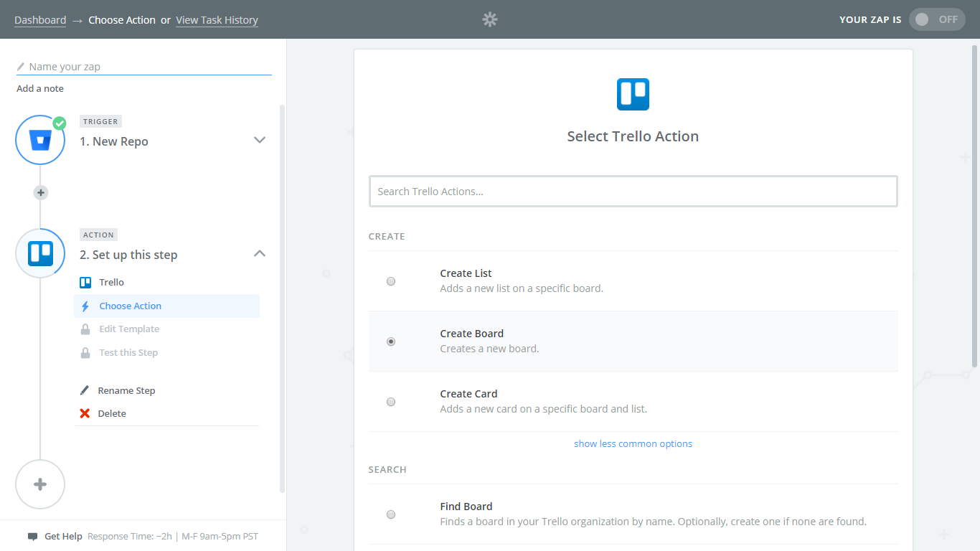
Task: Open the Test this Step item
Action: pyautogui.click(x=166, y=353)
